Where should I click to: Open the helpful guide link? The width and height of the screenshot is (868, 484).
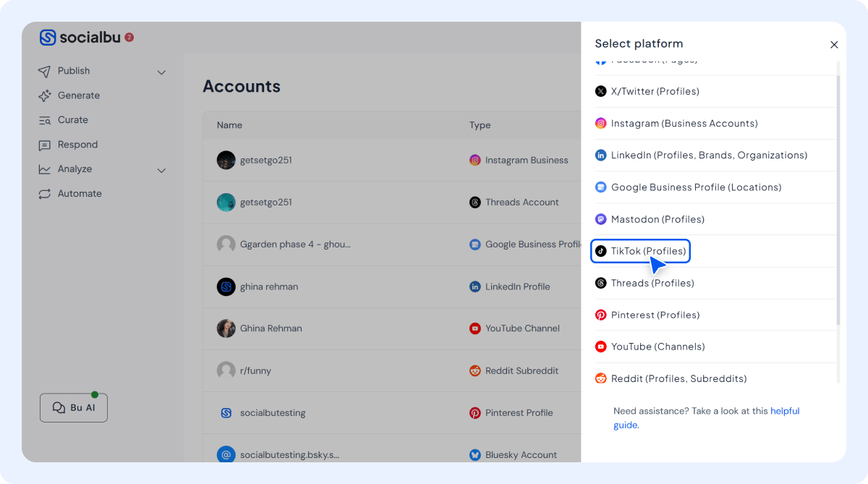(784, 411)
